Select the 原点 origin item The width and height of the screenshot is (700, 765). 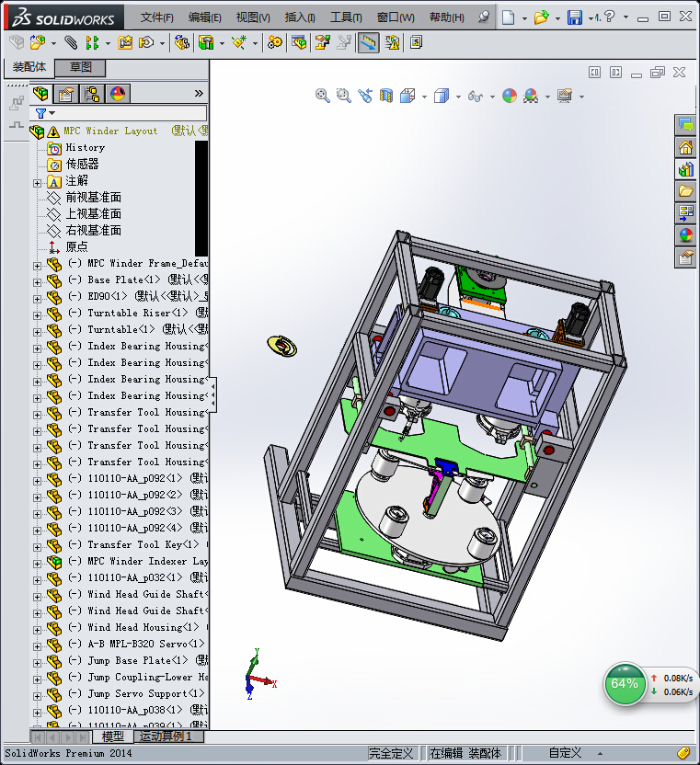[x=76, y=246]
